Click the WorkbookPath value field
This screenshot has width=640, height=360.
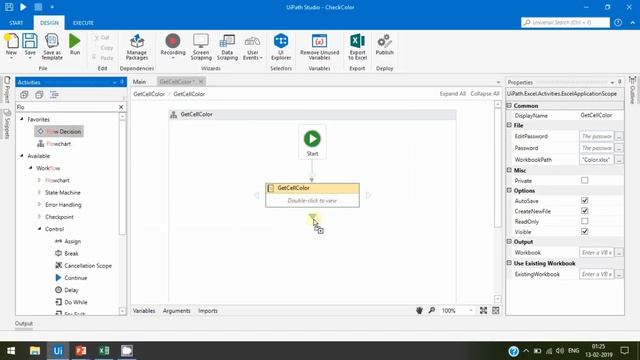tap(596, 160)
